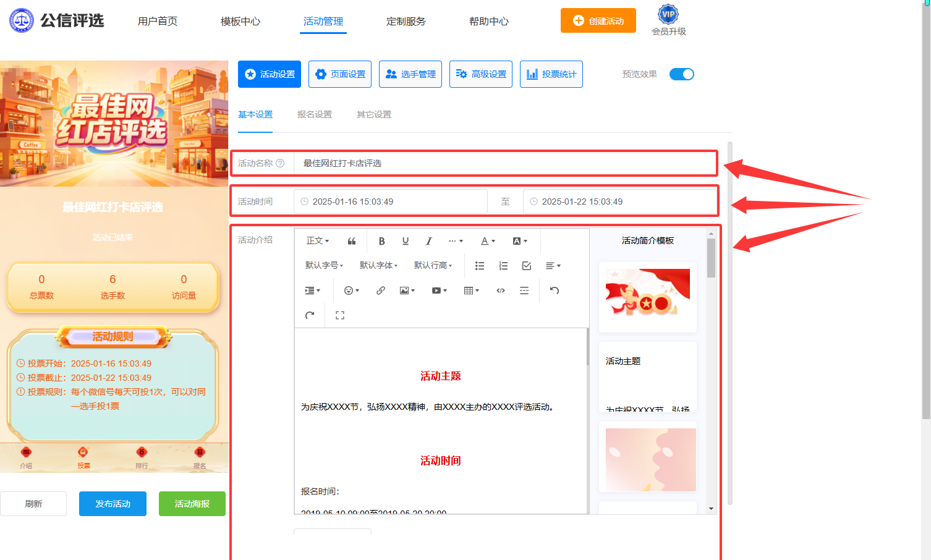Open the emoji picker dropdown
Image resolution: width=931 pixels, height=560 pixels.
tap(352, 291)
